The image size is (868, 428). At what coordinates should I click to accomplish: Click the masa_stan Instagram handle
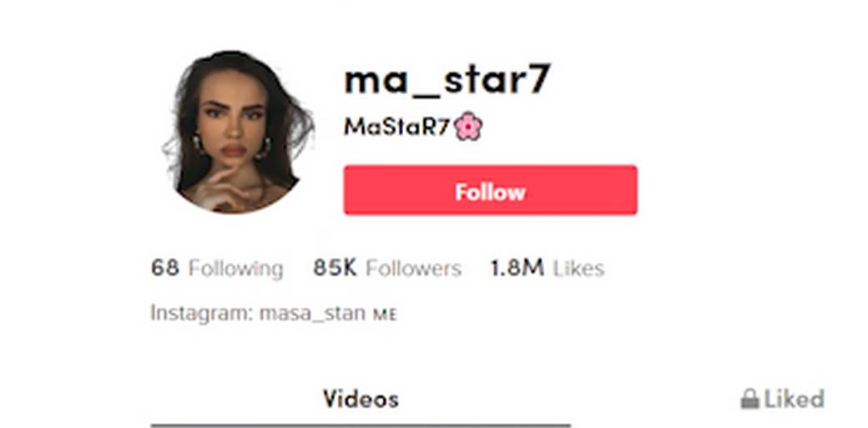pyautogui.click(x=312, y=314)
